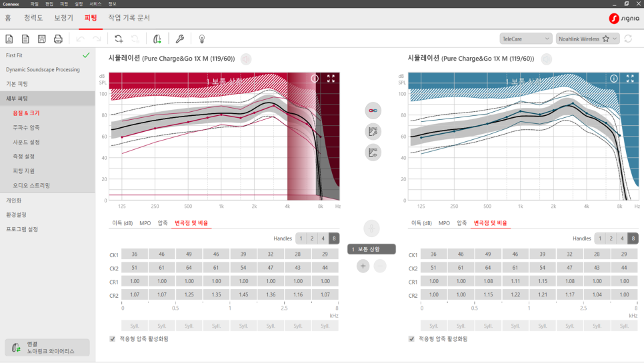
Task: Click the curve view icon below edit icon
Action: (x=373, y=153)
